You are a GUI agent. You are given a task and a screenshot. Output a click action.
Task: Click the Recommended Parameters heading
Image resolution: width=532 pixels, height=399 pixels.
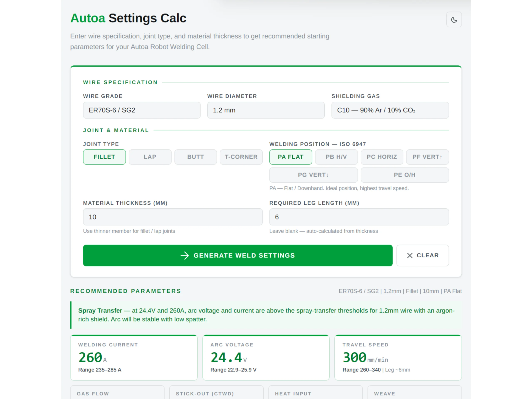(126, 291)
